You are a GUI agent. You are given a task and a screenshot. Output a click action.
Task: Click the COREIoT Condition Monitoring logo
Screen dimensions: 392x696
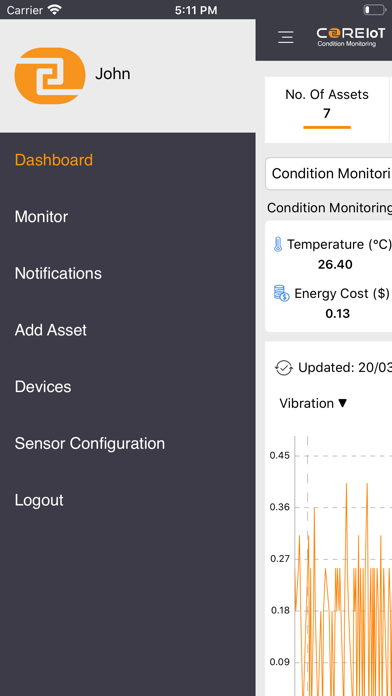[351, 37]
